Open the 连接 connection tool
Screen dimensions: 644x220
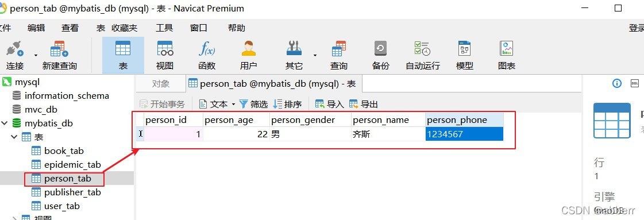[x=15, y=55]
